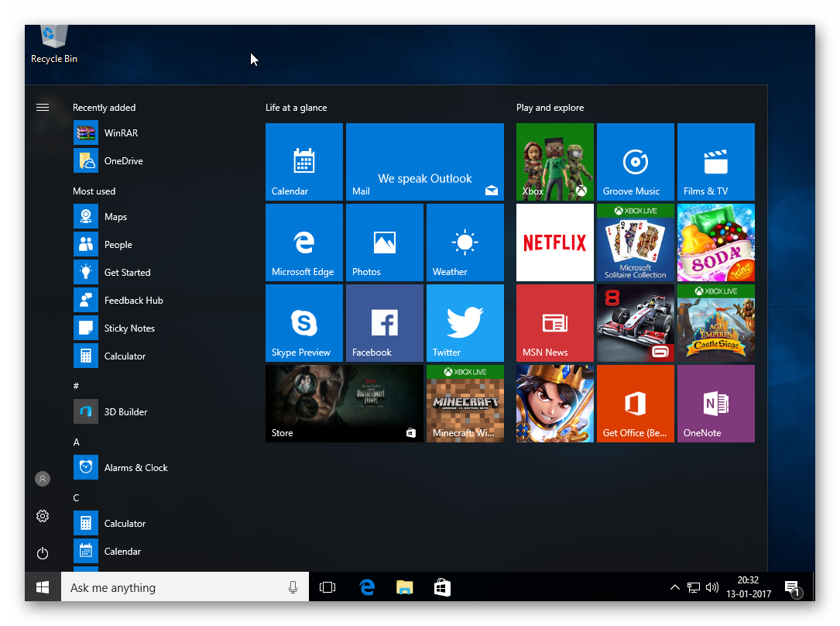Screen dimensions: 840x626
Task: Open File Explorer from the taskbar
Action: click(404, 587)
